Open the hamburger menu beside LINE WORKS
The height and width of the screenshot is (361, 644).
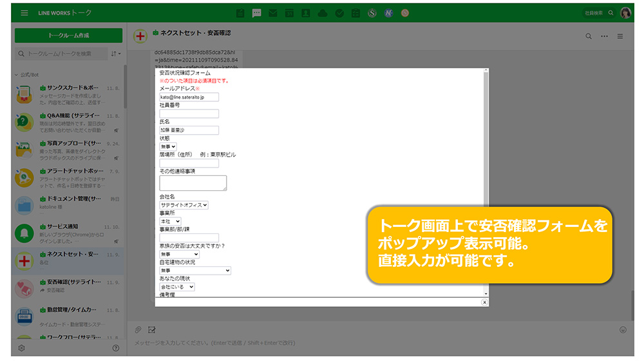click(x=24, y=13)
